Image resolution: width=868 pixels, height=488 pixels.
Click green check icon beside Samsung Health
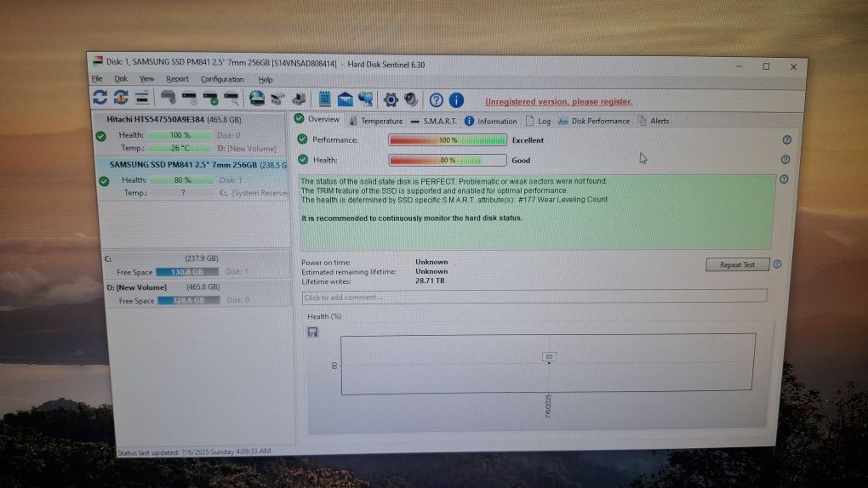[x=104, y=181]
